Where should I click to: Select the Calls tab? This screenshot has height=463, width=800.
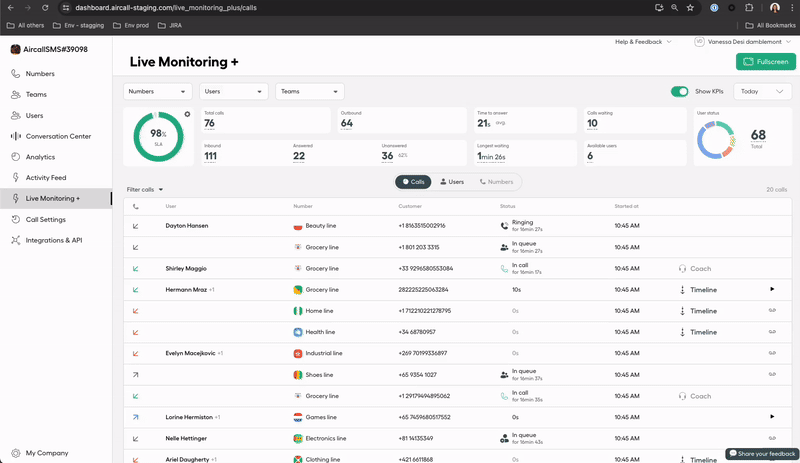[413, 182]
